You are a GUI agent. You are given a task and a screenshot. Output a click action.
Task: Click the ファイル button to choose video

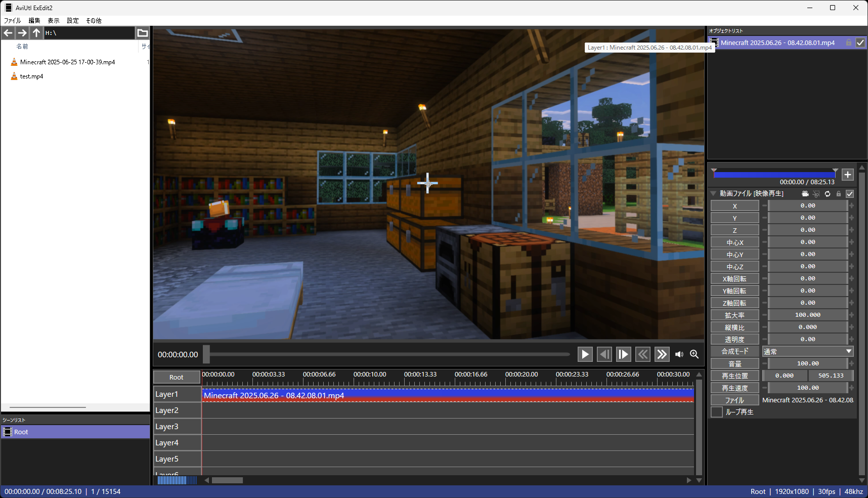735,400
